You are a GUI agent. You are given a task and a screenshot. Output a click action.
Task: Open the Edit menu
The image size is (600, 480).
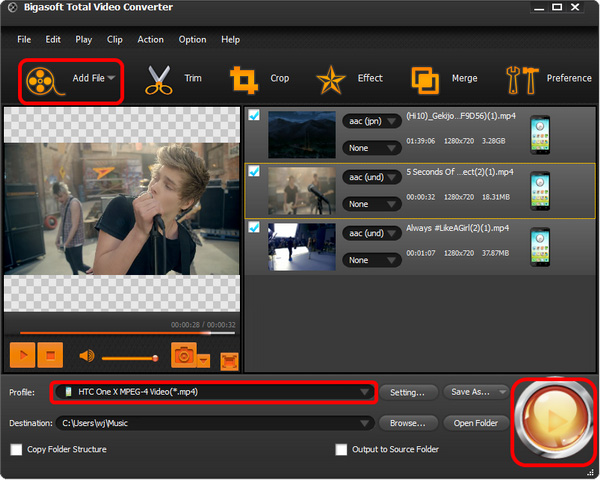point(53,39)
